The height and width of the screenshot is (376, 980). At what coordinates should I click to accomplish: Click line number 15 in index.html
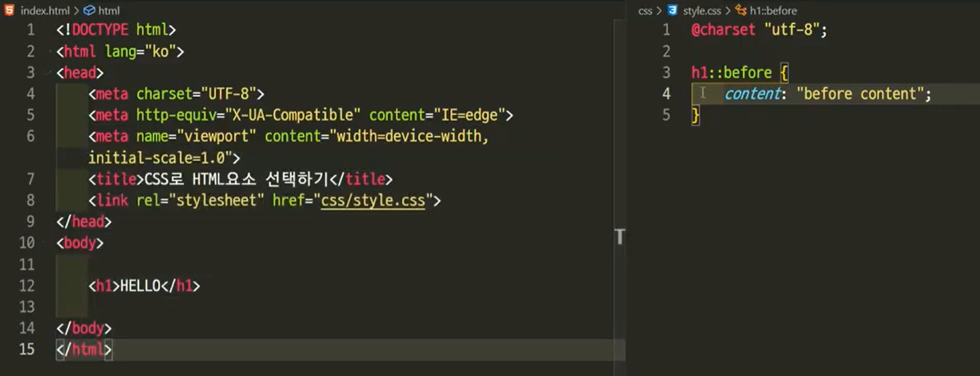(x=26, y=350)
